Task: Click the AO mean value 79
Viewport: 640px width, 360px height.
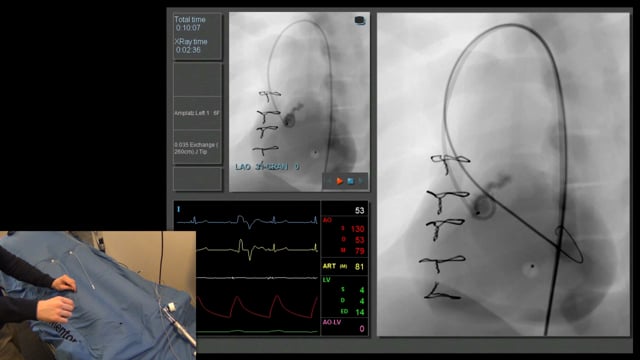Action: [359, 251]
